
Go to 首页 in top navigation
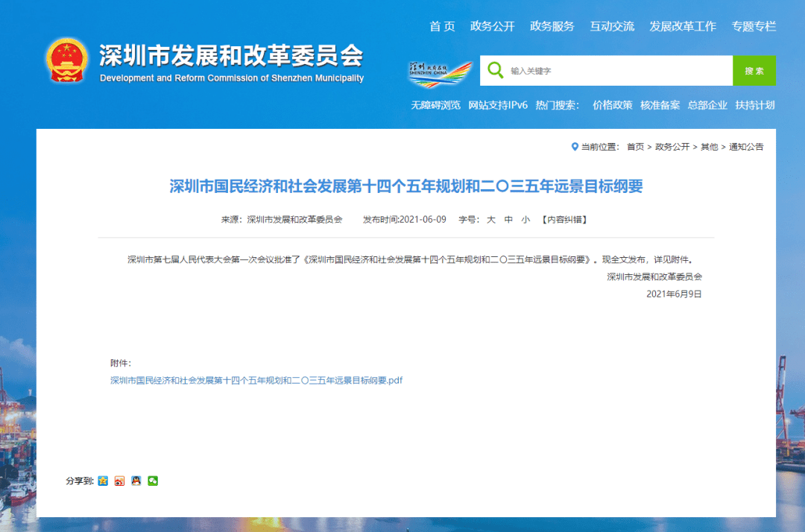pyautogui.click(x=442, y=26)
